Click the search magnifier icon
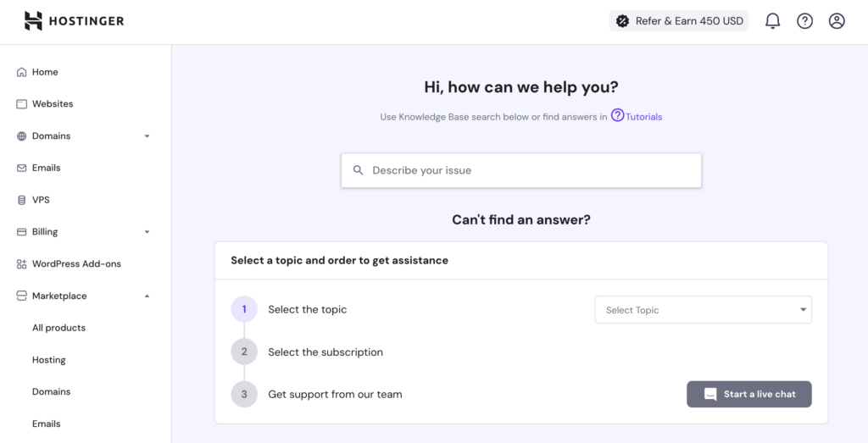 [x=359, y=170]
